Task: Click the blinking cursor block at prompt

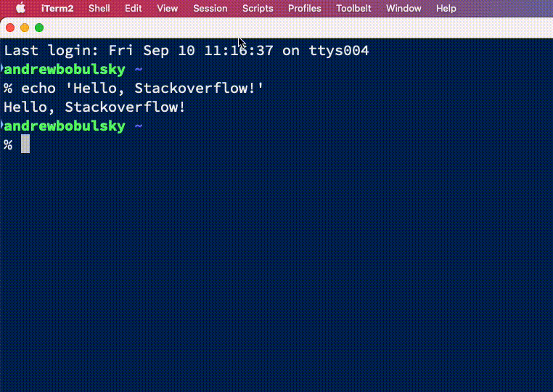Action: [x=25, y=144]
